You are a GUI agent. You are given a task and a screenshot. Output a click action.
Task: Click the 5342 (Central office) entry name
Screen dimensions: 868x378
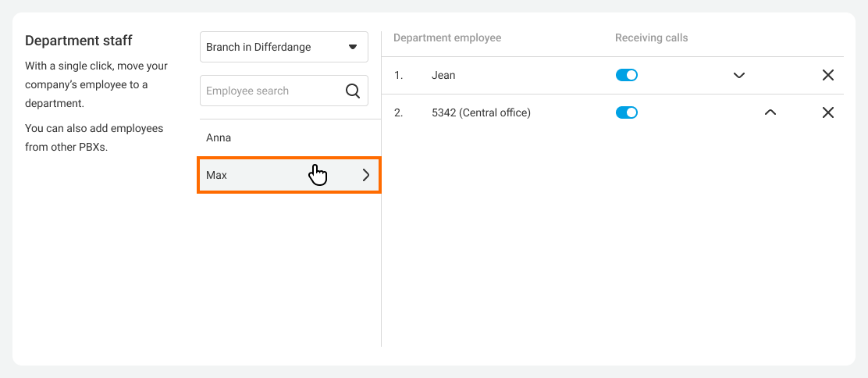pos(481,112)
